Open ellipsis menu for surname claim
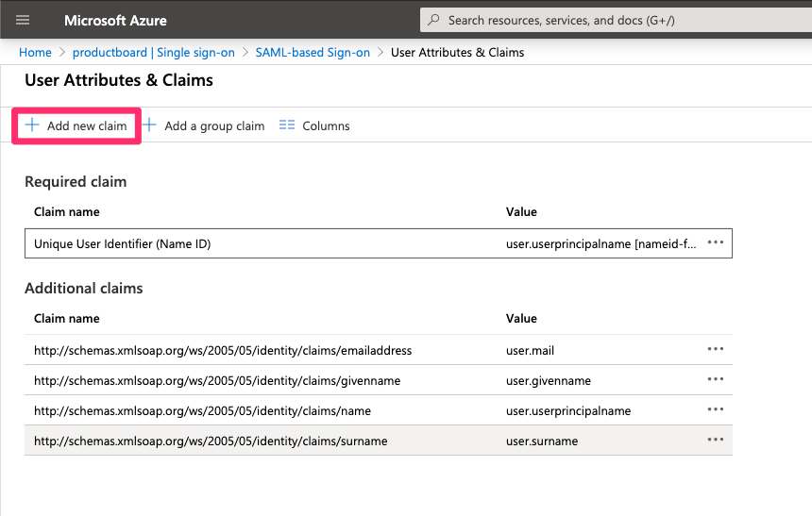This screenshot has height=516, width=812. pyautogui.click(x=715, y=441)
